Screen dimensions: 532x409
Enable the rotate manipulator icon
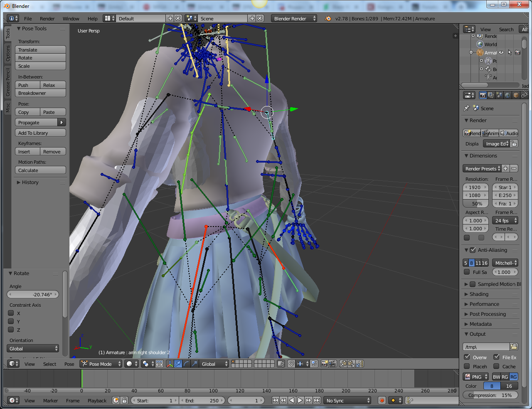pos(186,364)
